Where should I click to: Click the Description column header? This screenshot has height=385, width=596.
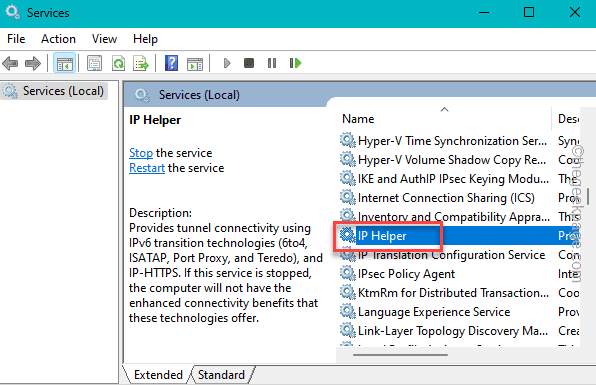point(568,119)
